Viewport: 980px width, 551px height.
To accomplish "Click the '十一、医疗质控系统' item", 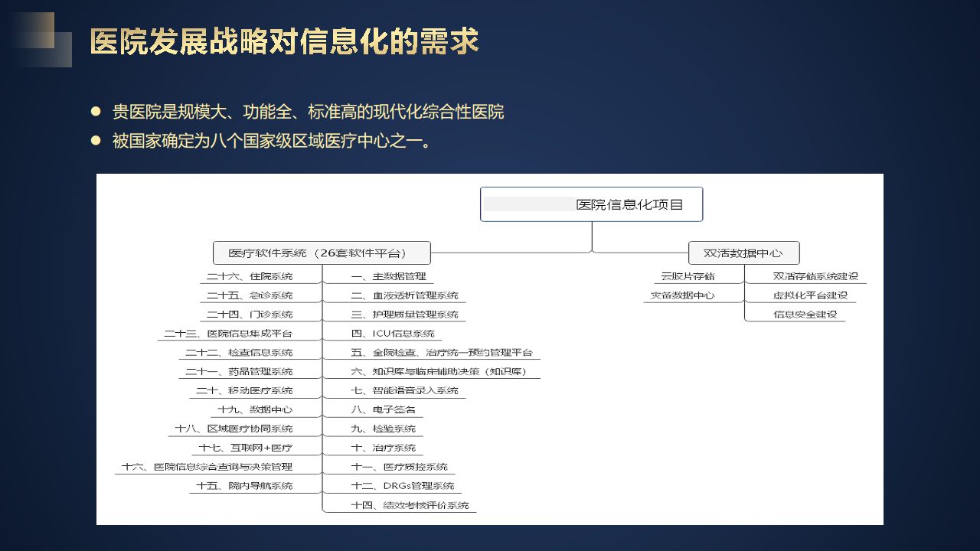I will click(x=399, y=467).
